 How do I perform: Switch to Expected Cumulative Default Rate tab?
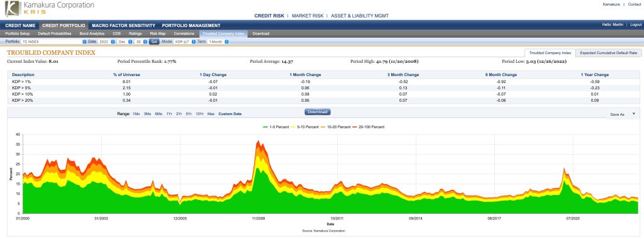click(608, 53)
